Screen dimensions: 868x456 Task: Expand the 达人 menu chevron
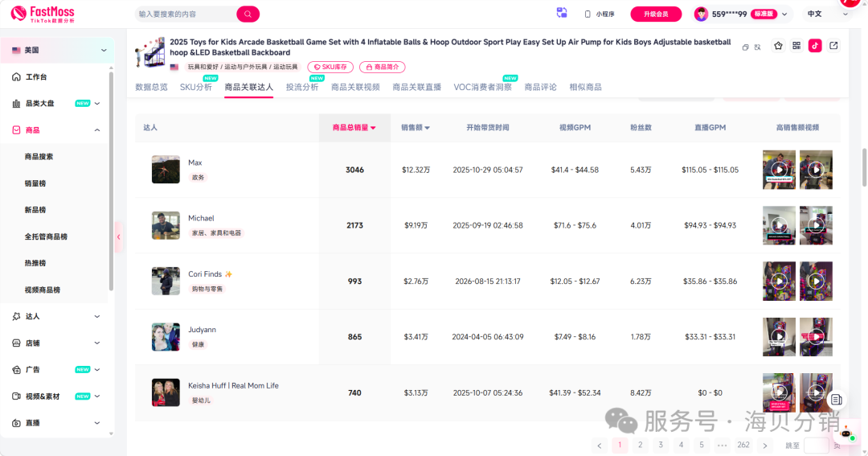(x=97, y=316)
